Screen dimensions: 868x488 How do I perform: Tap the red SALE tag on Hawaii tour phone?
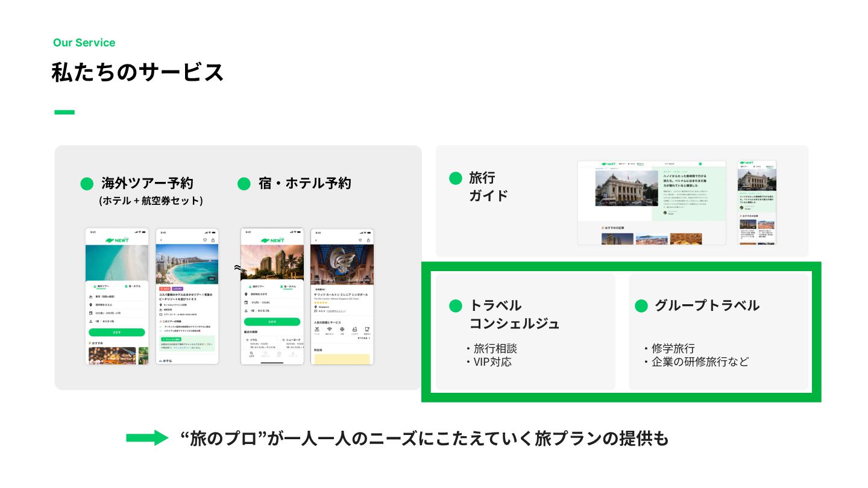165,289
